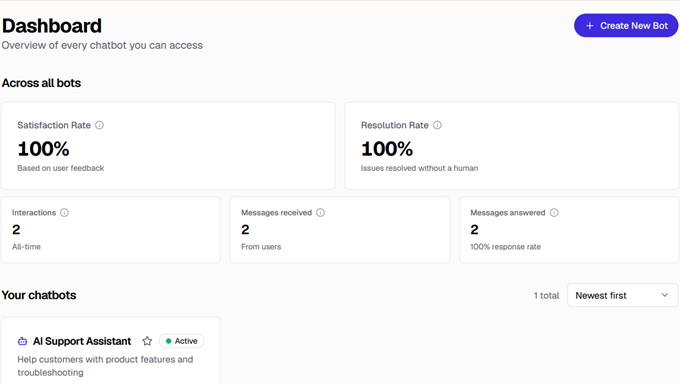Click the Active status badge
This screenshot has height=384, width=680.
(x=181, y=341)
